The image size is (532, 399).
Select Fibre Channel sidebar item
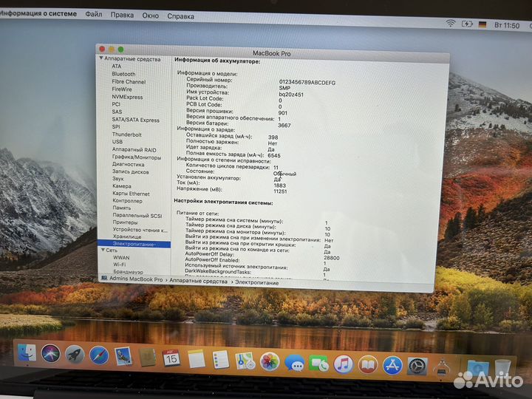(x=129, y=82)
